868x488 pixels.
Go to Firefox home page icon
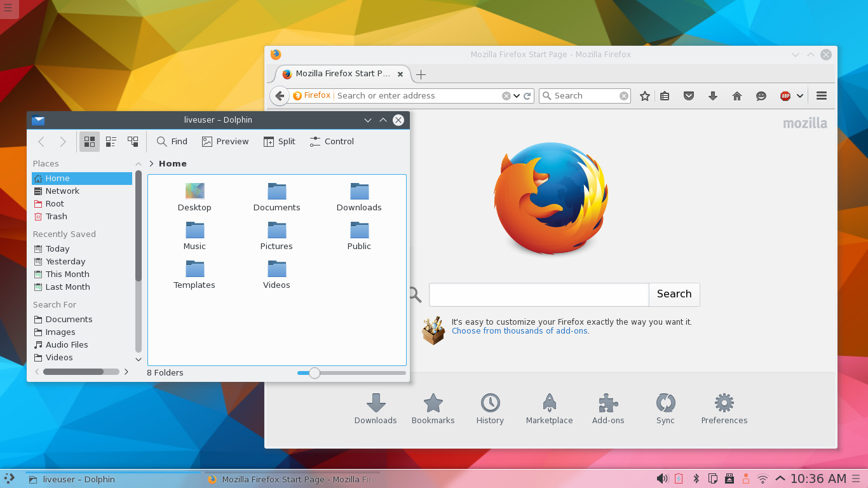737,96
